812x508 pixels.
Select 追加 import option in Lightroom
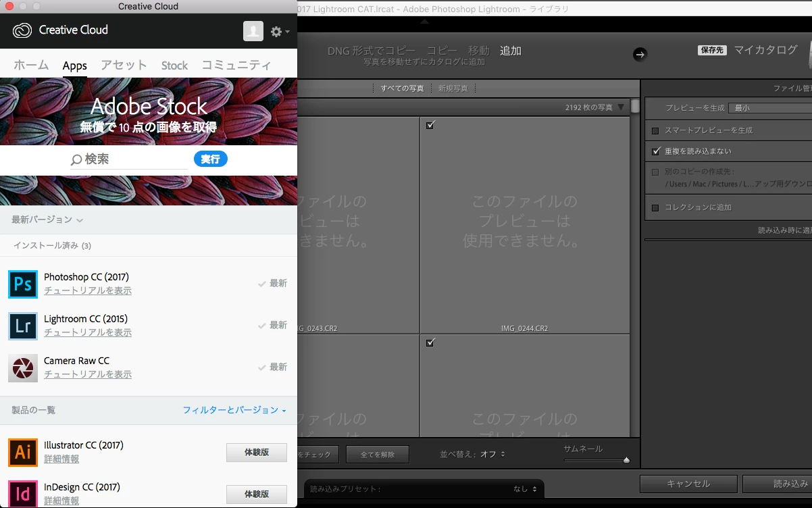[x=511, y=51]
